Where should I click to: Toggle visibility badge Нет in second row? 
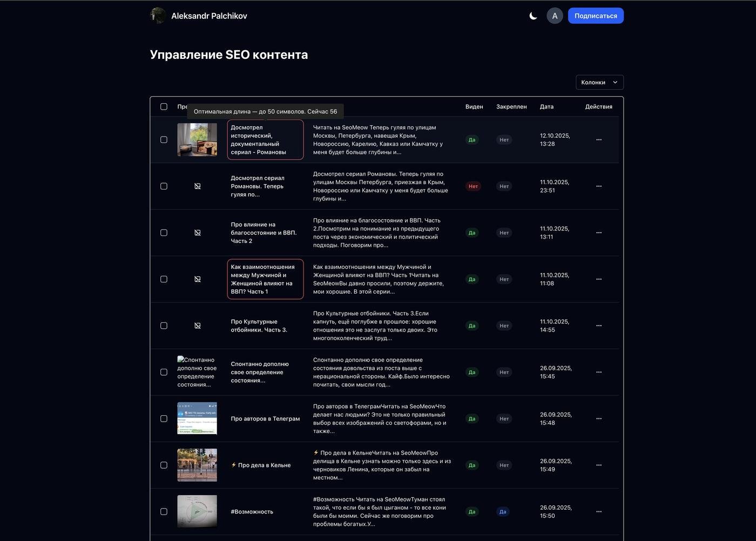473,186
